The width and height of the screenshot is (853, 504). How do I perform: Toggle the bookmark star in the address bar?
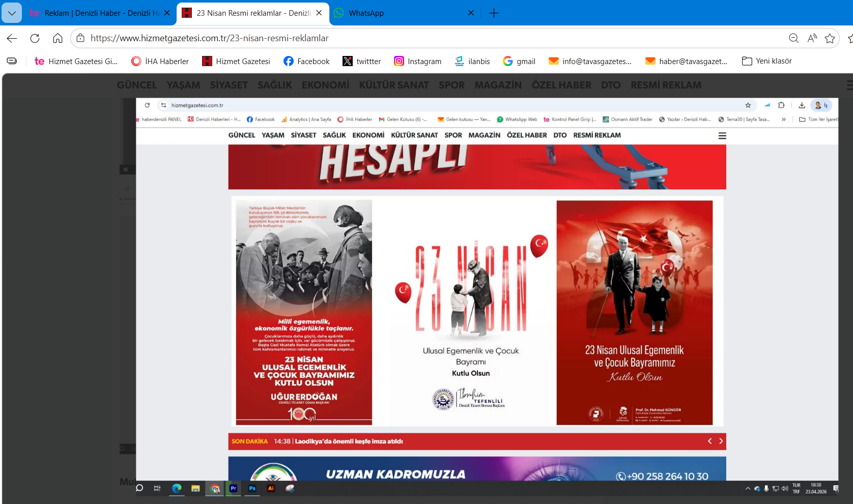click(831, 38)
